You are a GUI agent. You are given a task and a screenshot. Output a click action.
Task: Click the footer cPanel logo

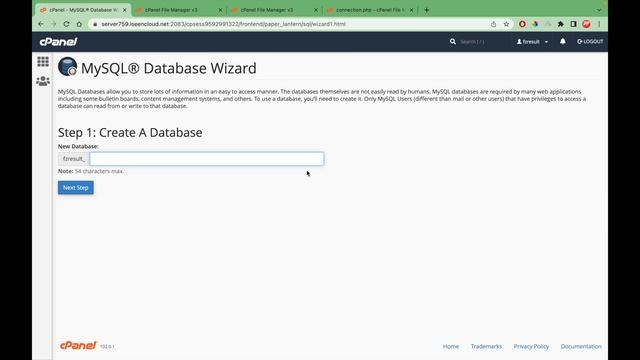78,346
